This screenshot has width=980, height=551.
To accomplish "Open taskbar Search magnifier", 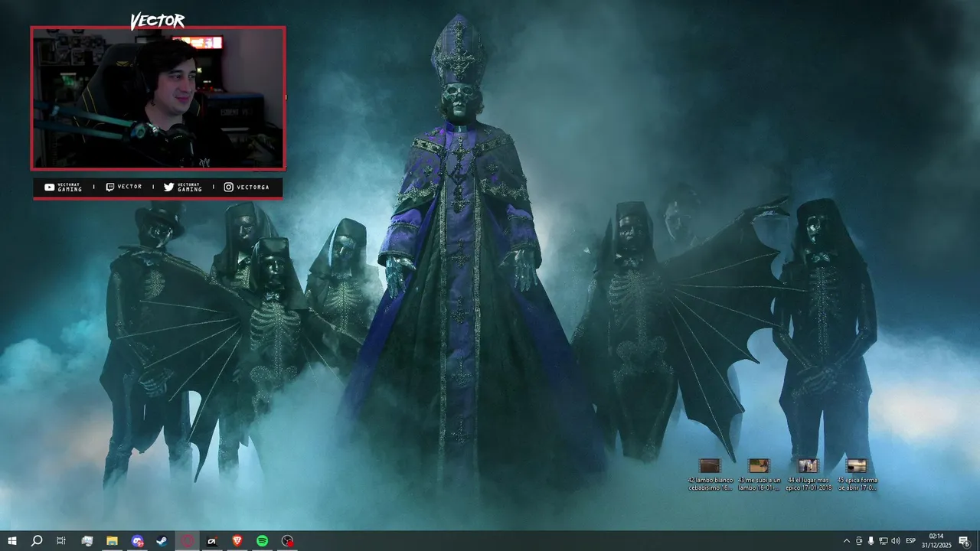I will 37,541.
